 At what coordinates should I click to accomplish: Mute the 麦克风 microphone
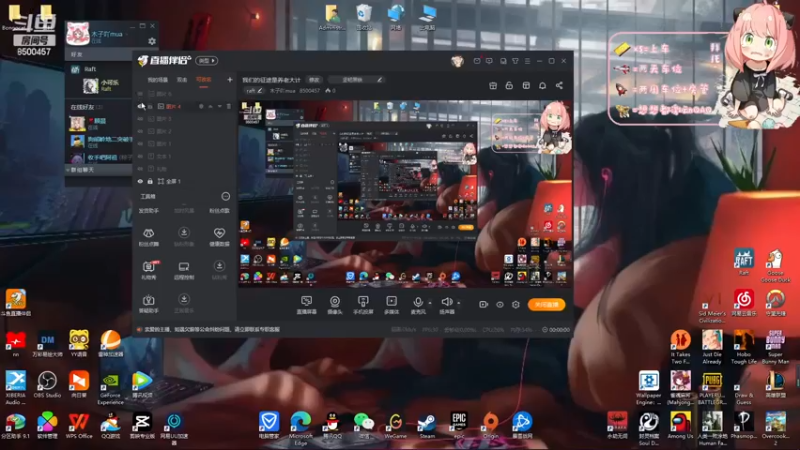(x=418, y=305)
